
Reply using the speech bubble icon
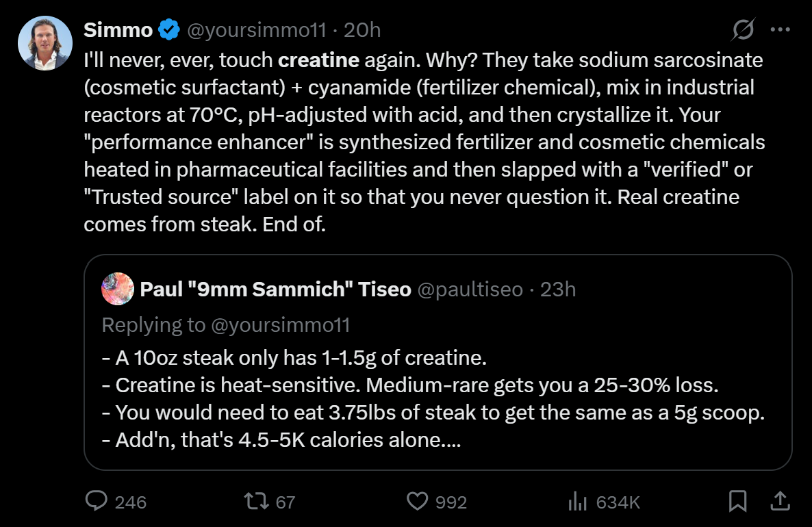click(x=97, y=502)
